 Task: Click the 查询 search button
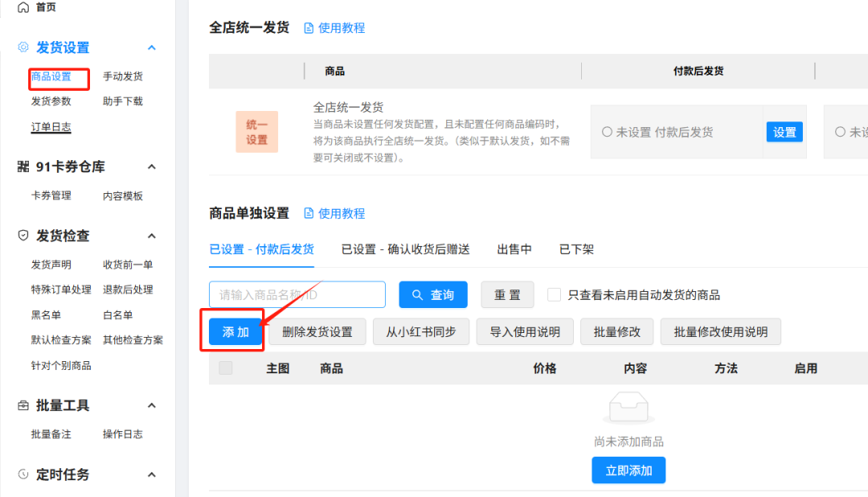[x=433, y=295]
